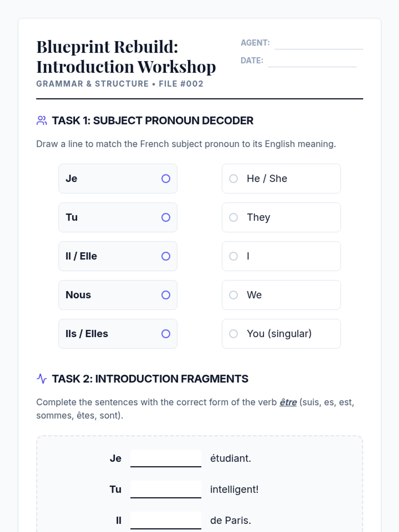399x532 pixels.
Task: Click the DATE field line
Action: [312, 61]
